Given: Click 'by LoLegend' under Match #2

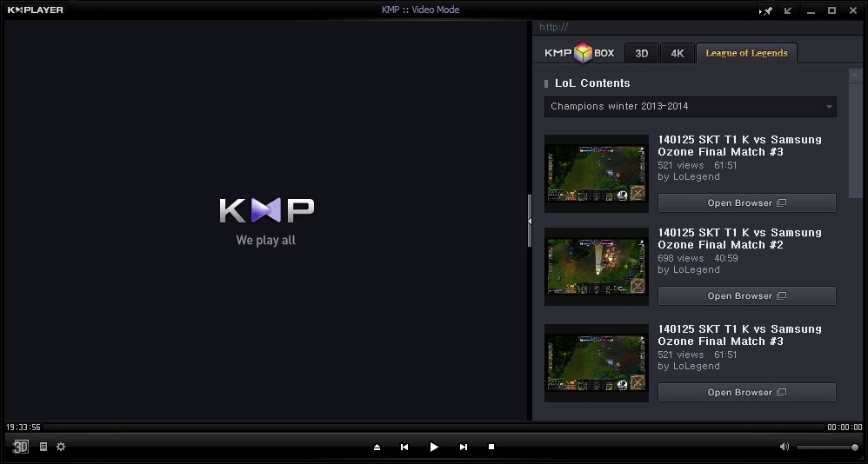Looking at the screenshot, I should (x=689, y=270).
